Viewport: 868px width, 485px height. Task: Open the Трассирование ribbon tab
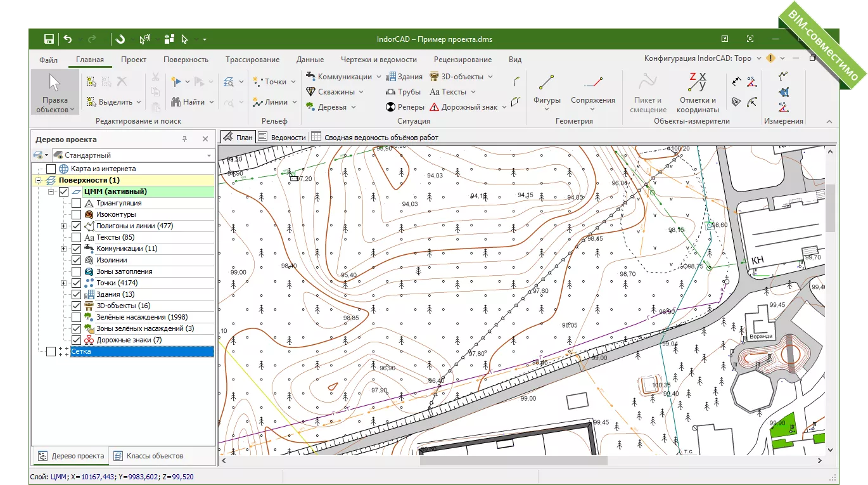pyautogui.click(x=252, y=59)
